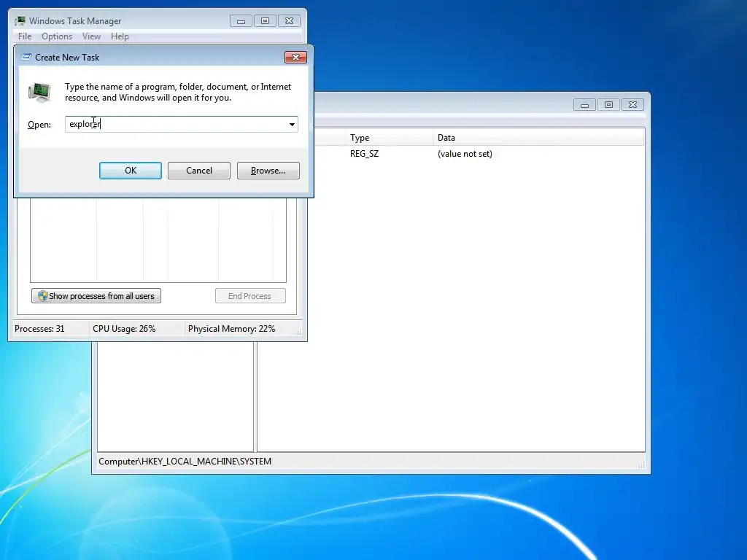Open Task Manager Help menu
The width and height of the screenshot is (747, 560).
pyautogui.click(x=120, y=36)
